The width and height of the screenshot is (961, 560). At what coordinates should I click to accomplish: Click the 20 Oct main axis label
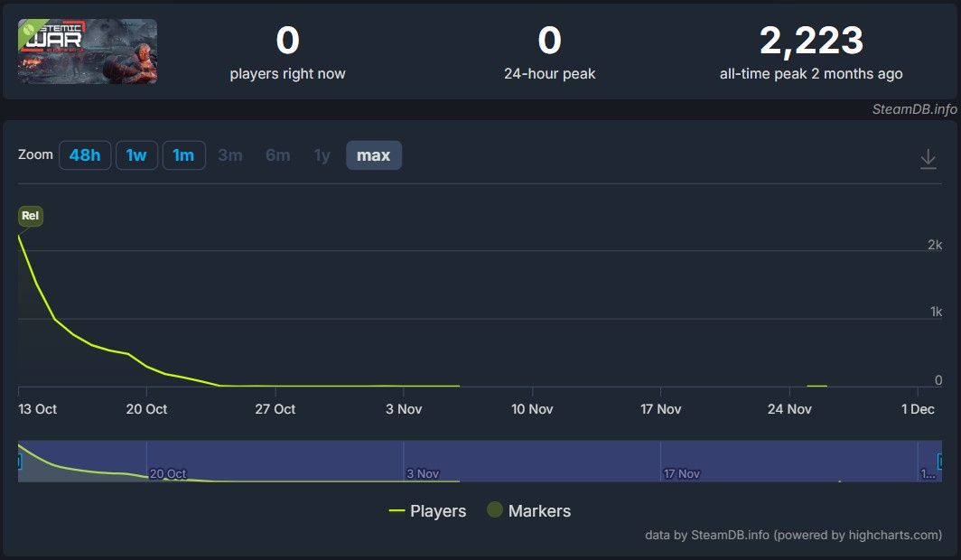pyautogui.click(x=146, y=408)
